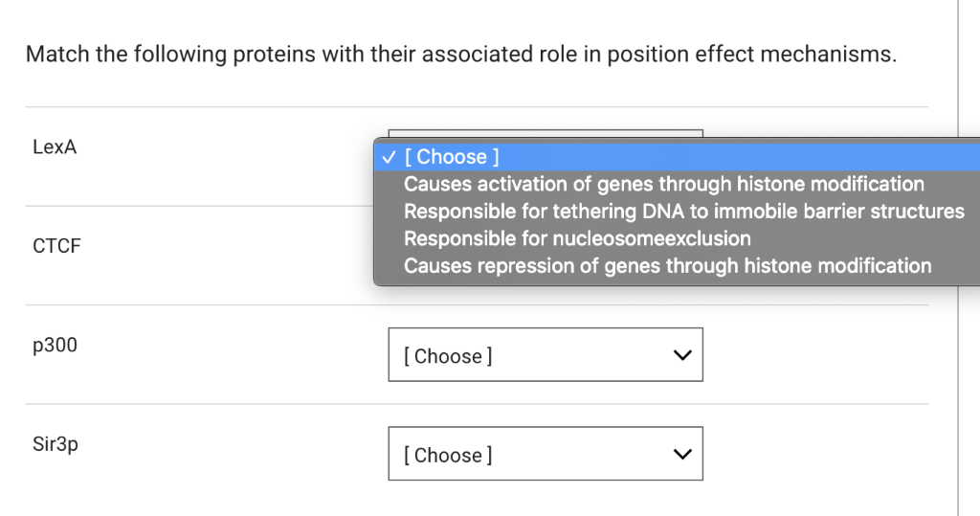This screenshot has width=980, height=516.
Task: Click the LexA protein label
Action: (55, 147)
